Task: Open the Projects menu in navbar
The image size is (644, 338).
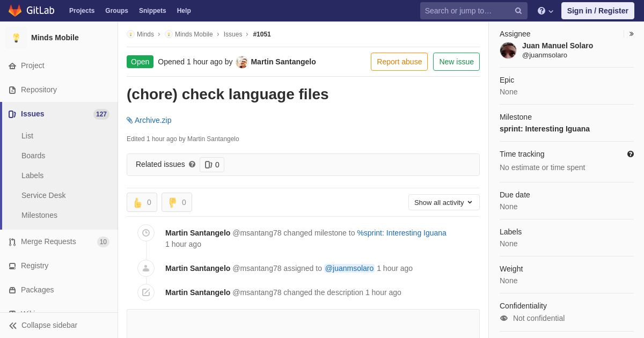Action: (82, 11)
